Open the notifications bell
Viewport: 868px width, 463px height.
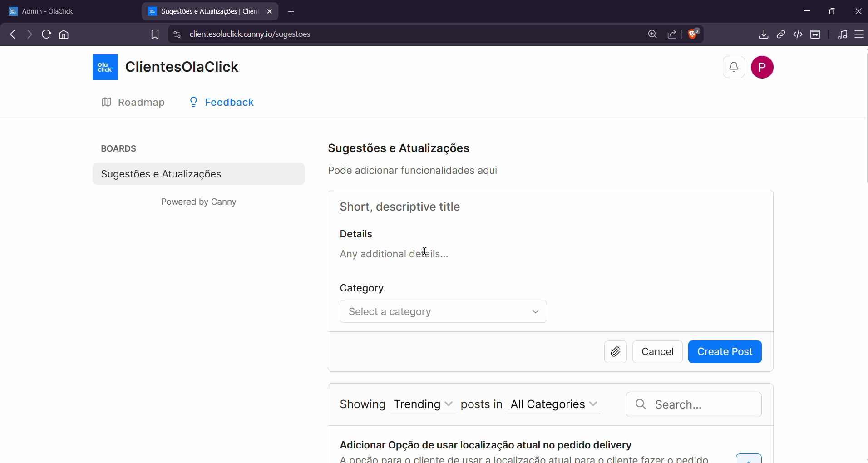click(x=734, y=67)
